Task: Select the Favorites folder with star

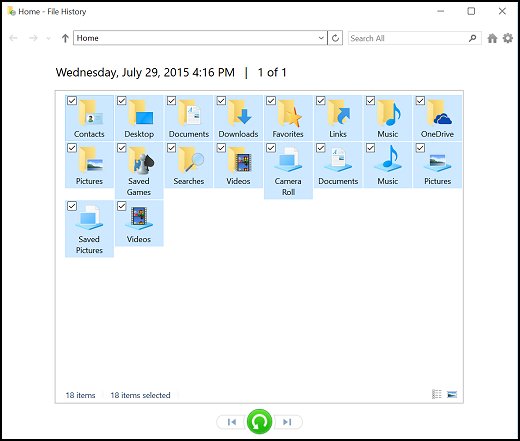Action: click(x=289, y=114)
